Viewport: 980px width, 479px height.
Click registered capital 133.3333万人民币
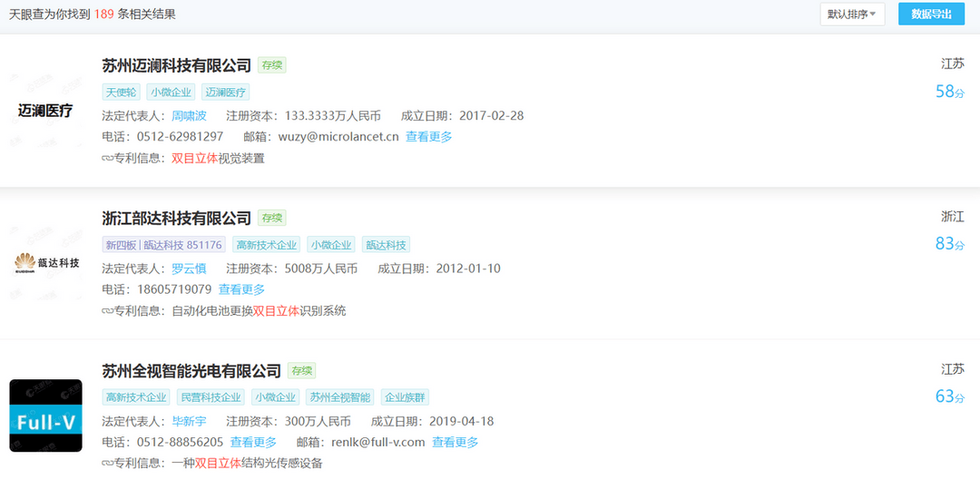[x=332, y=115]
